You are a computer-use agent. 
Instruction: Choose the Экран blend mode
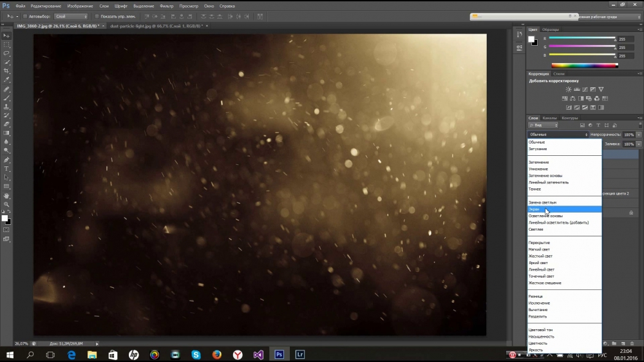pos(535,209)
